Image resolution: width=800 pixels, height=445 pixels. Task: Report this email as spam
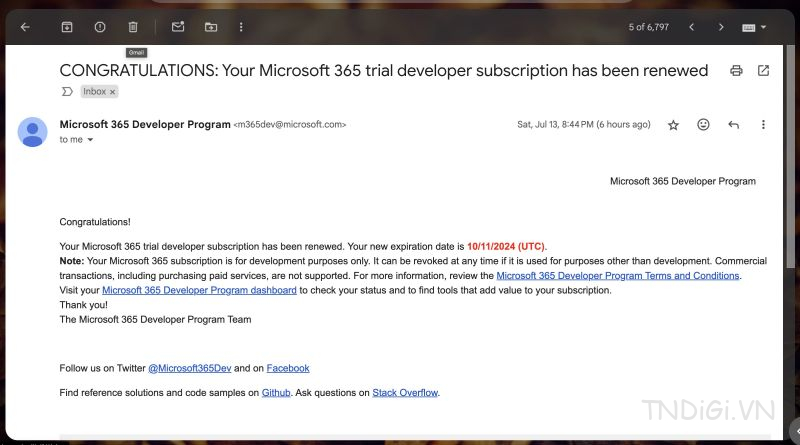(100, 27)
